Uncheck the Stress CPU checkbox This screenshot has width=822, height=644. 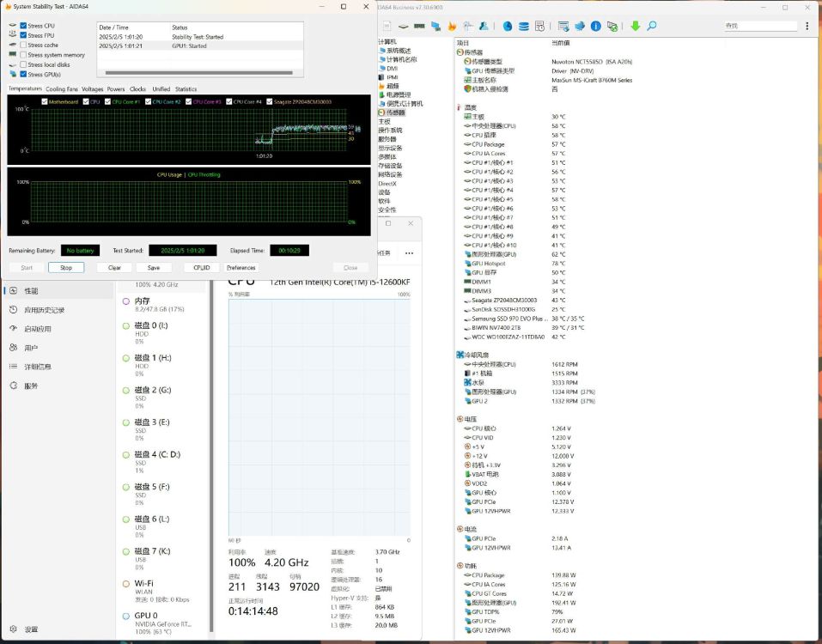[23, 26]
